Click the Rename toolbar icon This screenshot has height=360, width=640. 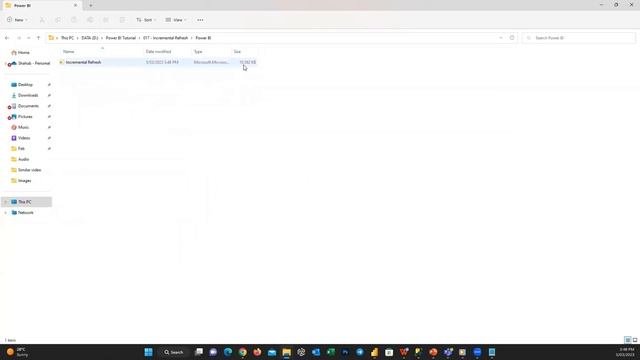coord(90,20)
